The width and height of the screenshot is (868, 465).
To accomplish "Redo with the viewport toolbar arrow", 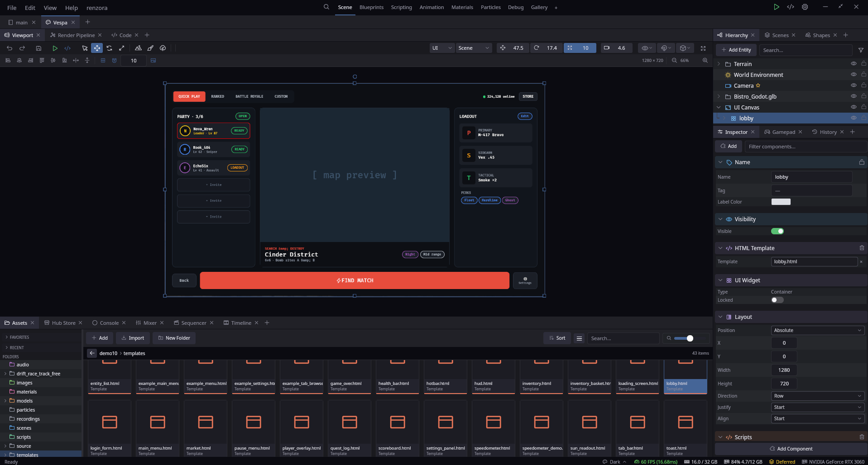I will coord(22,48).
